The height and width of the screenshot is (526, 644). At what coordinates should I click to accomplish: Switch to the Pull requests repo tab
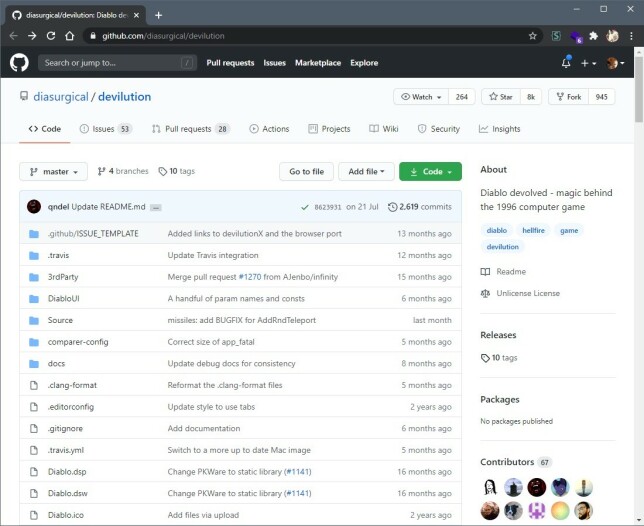tap(191, 129)
